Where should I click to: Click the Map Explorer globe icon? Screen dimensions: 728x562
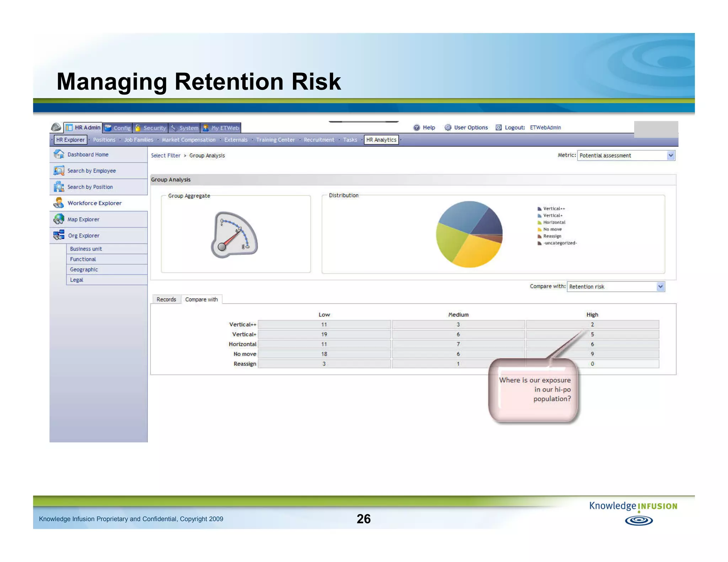click(59, 219)
